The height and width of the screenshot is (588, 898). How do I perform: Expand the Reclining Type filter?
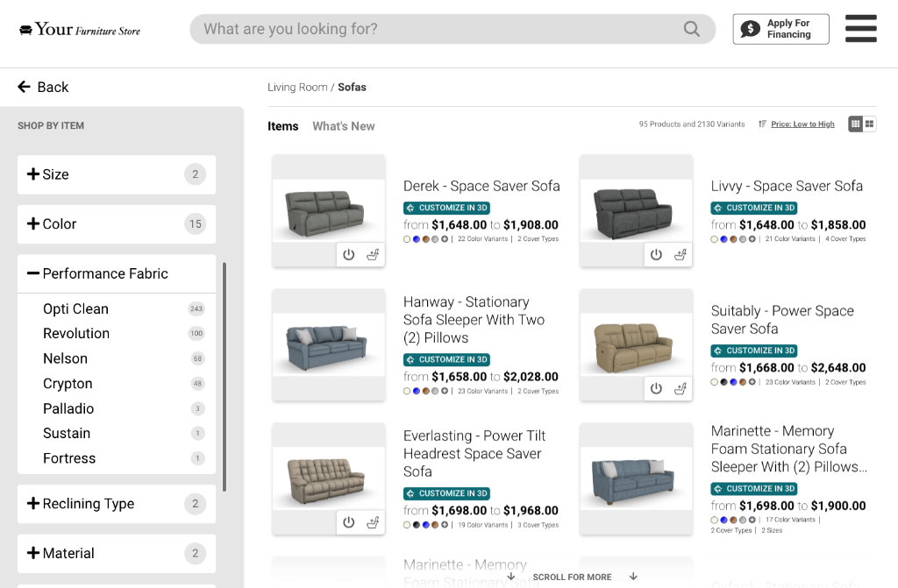point(117,504)
